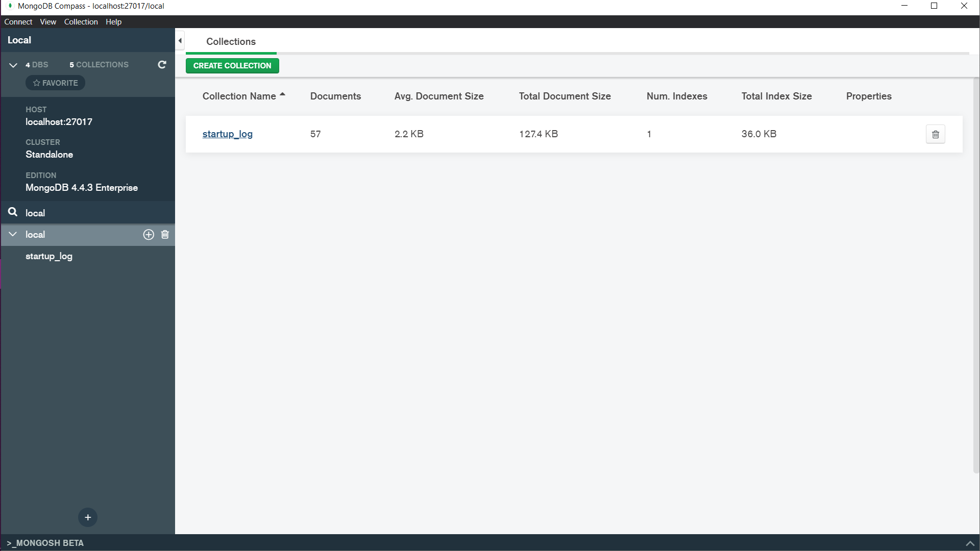This screenshot has width=980, height=551.
Task: Open the Collection menu
Action: point(81,22)
